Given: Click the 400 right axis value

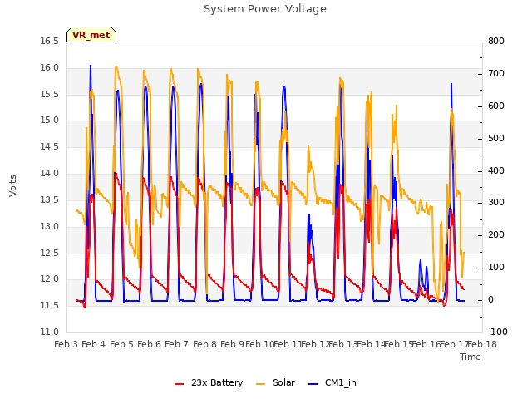Looking at the screenshot, I should click(x=496, y=171).
